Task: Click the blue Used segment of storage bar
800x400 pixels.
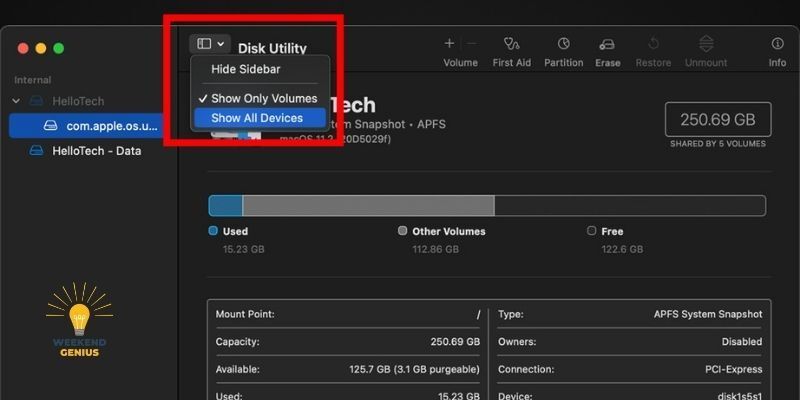Action: pyautogui.click(x=226, y=206)
